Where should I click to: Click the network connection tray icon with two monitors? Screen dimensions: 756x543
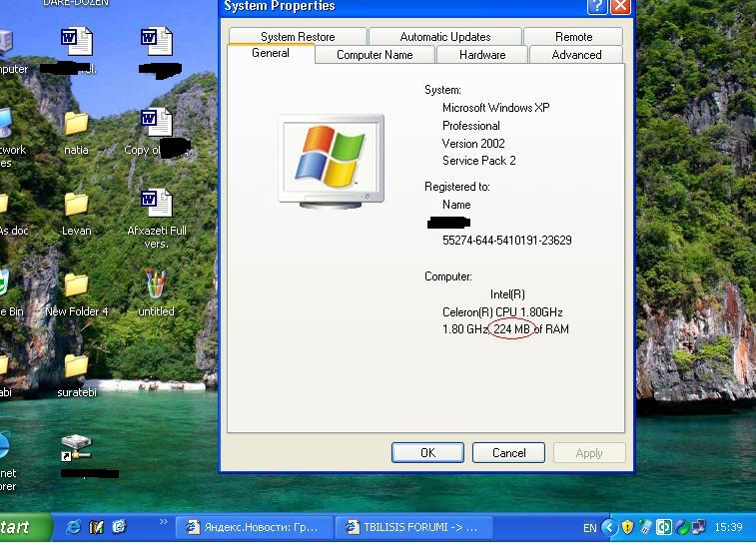[x=698, y=527]
